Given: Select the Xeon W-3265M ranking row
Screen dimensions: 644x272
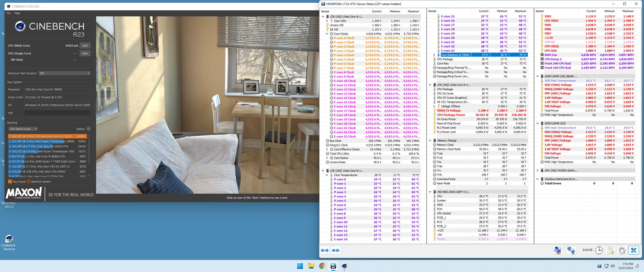Looking at the screenshot, I should click(47, 146).
